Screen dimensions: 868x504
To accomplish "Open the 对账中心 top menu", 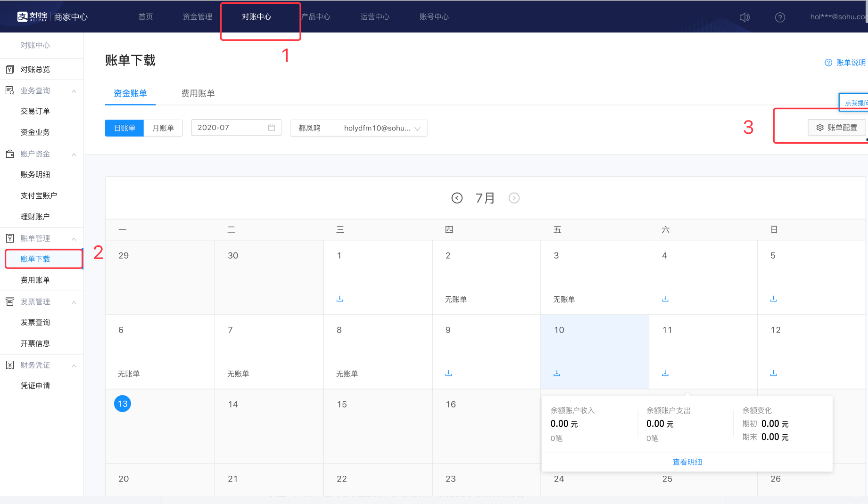I will click(256, 17).
